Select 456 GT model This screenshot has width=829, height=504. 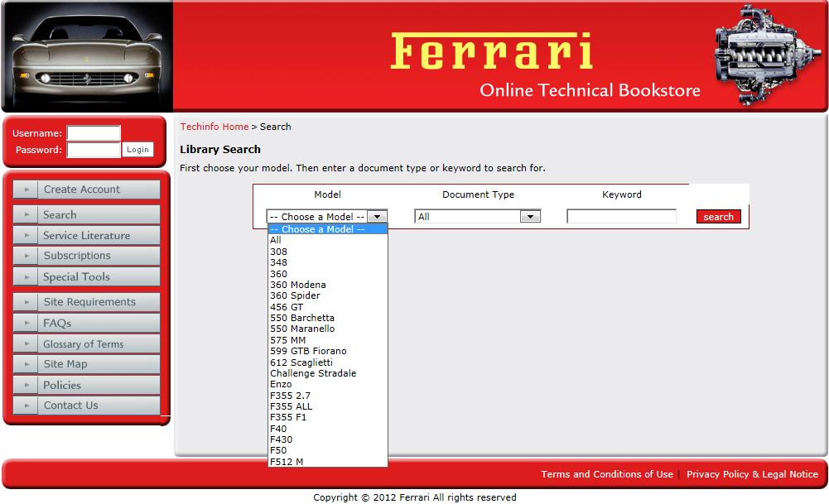coord(328,307)
